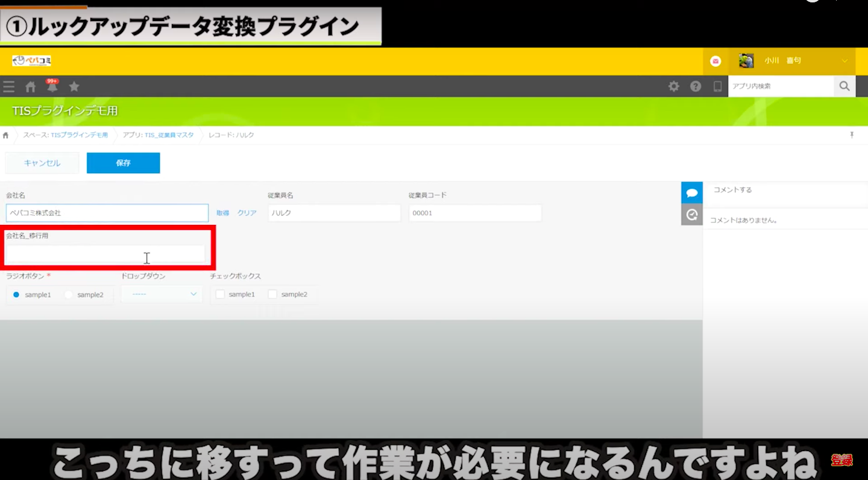This screenshot has width=868, height=480.
Task: Open settings gear icon
Action: pyautogui.click(x=674, y=86)
